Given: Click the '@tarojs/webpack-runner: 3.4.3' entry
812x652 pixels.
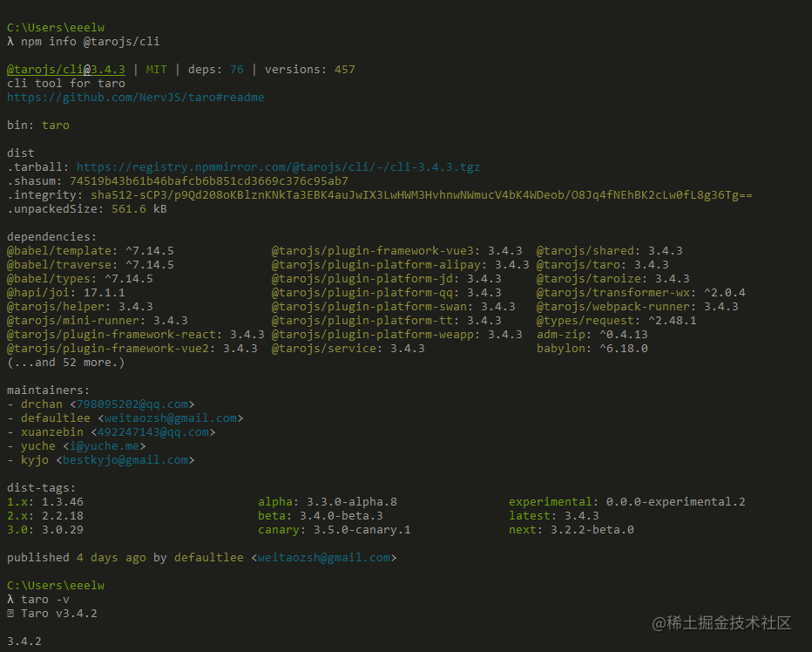Looking at the screenshot, I should tap(638, 307).
